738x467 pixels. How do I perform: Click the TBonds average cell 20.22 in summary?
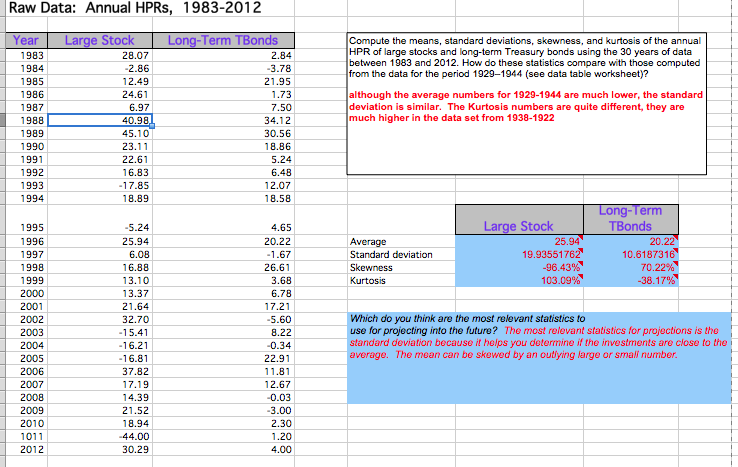(631, 242)
